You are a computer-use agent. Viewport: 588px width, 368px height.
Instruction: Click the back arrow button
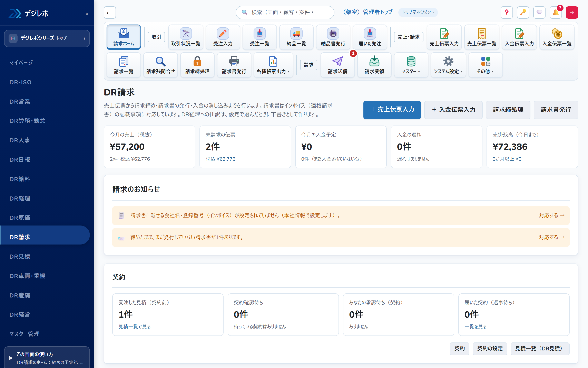(110, 12)
